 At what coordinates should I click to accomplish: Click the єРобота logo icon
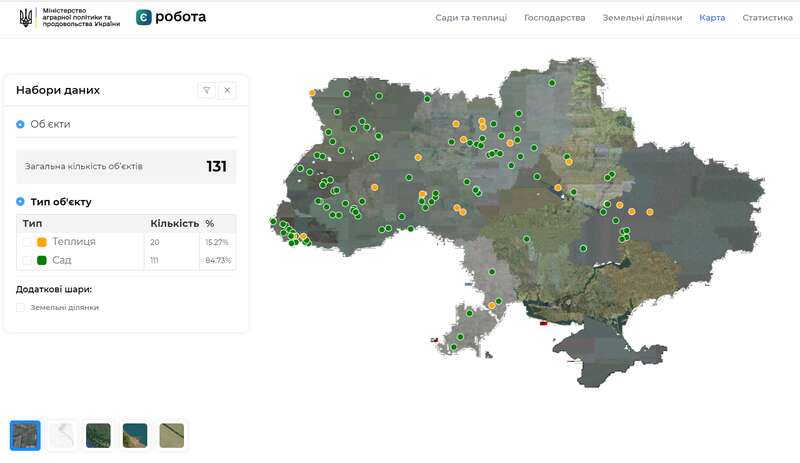[x=144, y=18]
